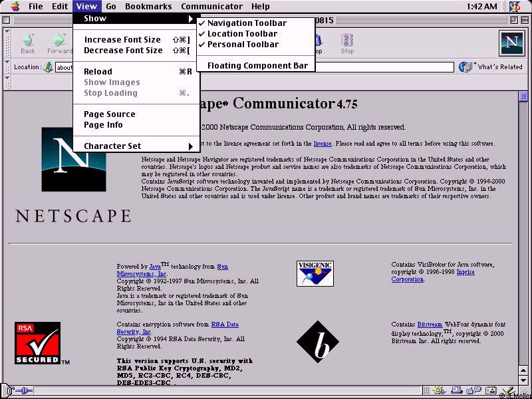
Task: Open Navigator from the component bar wheel icon
Action: click(438, 390)
